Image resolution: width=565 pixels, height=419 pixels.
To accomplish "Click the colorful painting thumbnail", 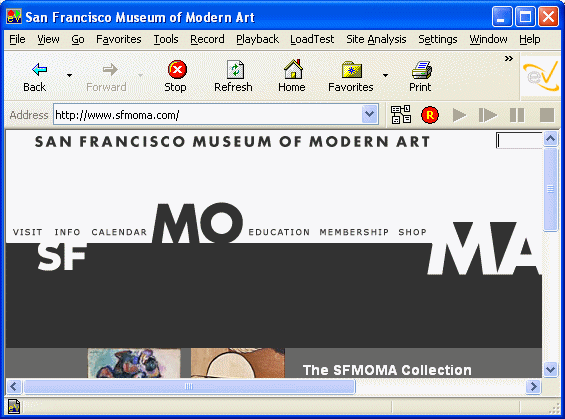I will (134, 363).
